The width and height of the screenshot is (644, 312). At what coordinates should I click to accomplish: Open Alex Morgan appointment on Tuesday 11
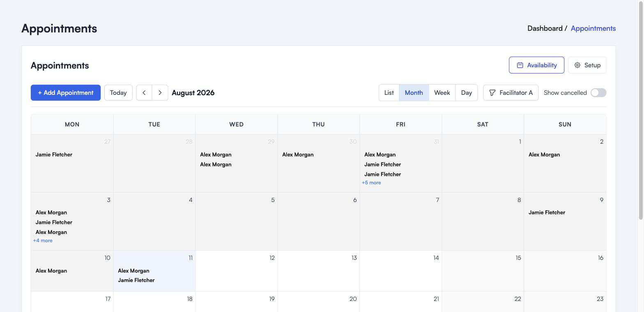(133, 271)
